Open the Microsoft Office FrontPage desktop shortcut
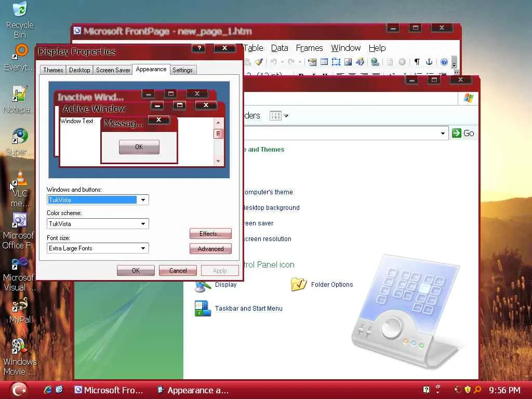 click(x=19, y=231)
